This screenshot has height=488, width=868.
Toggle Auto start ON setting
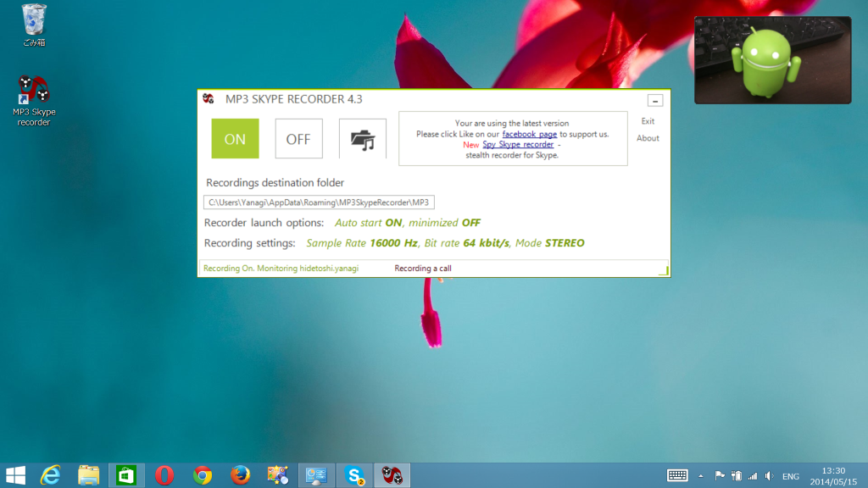(x=369, y=223)
